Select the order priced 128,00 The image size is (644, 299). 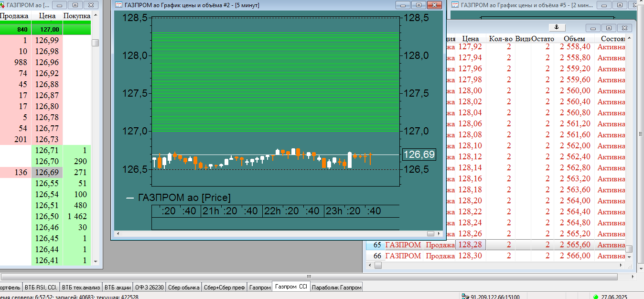click(x=470, y=90)
